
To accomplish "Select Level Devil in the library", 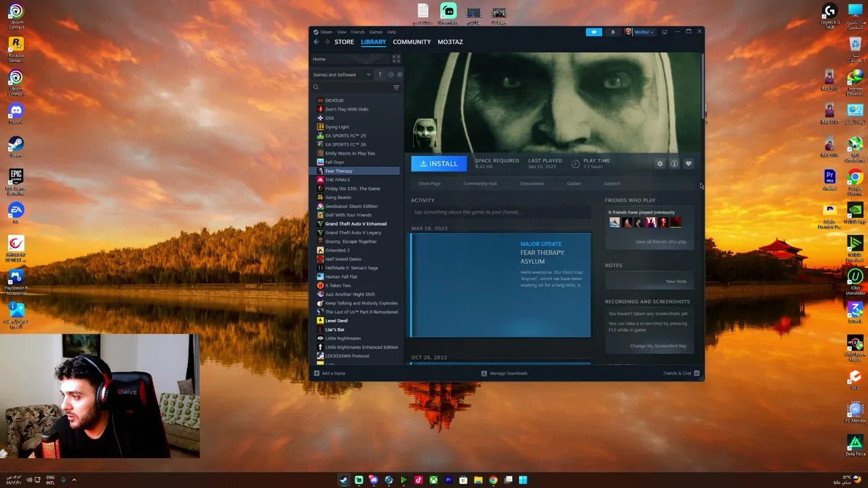I will point(336,321).
